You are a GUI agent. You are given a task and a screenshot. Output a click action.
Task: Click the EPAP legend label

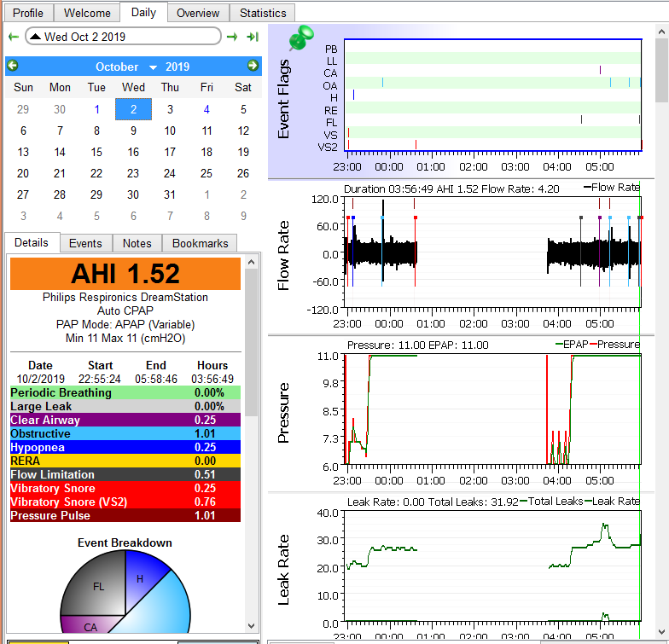[572, 345]
